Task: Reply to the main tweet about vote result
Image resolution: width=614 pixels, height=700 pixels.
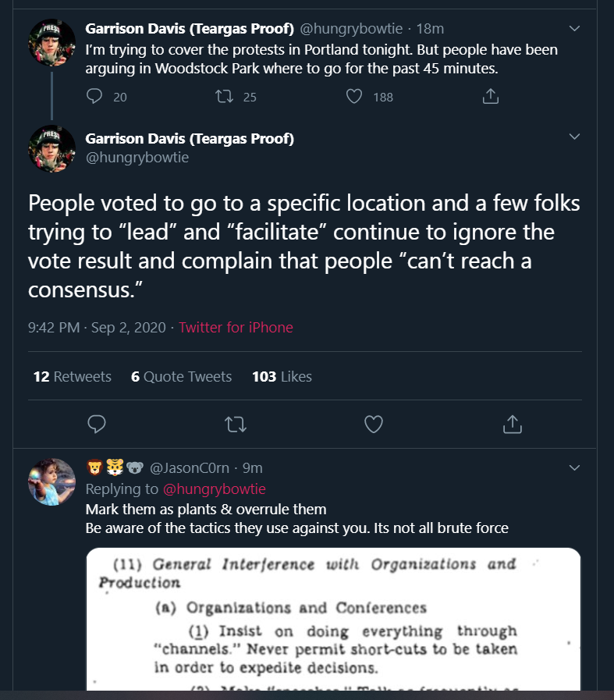Action: click(x=97, y=424)
